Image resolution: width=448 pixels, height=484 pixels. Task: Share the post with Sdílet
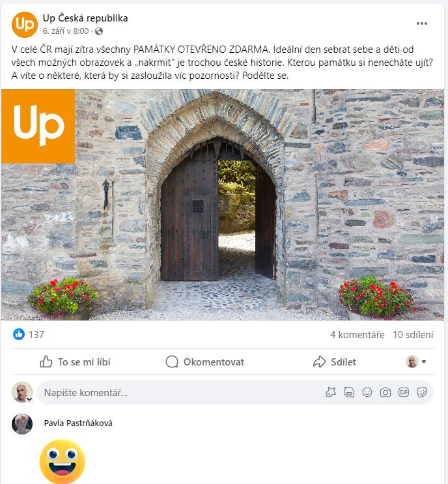(335, 362)
